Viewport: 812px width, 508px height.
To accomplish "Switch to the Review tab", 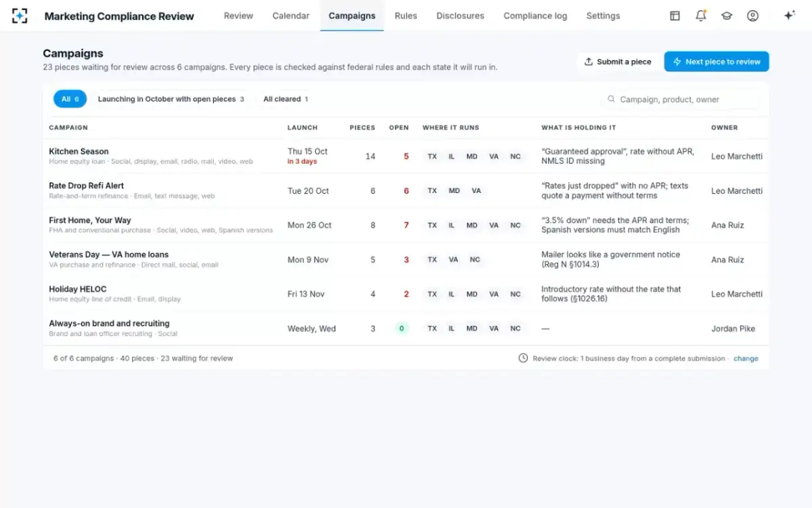I will [x=238, y=16].
